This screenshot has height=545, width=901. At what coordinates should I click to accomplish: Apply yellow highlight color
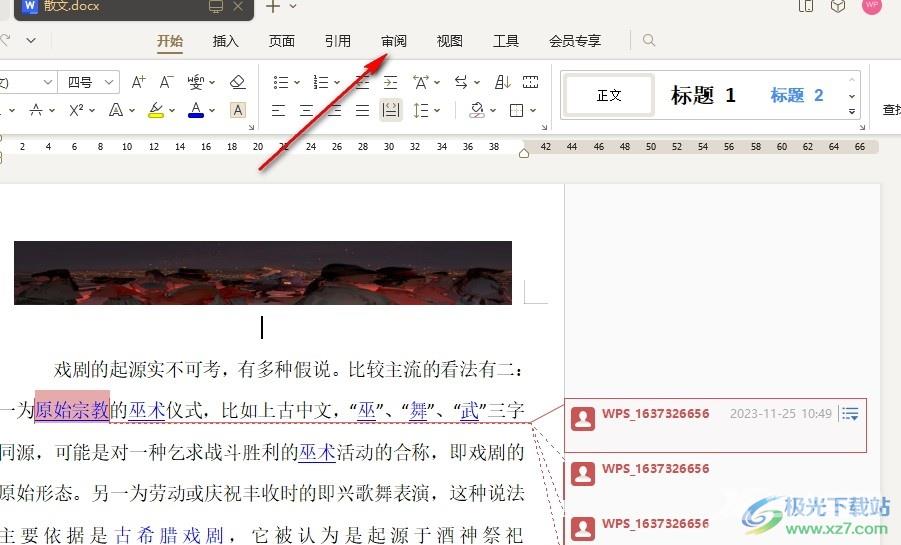coord(156,110)
